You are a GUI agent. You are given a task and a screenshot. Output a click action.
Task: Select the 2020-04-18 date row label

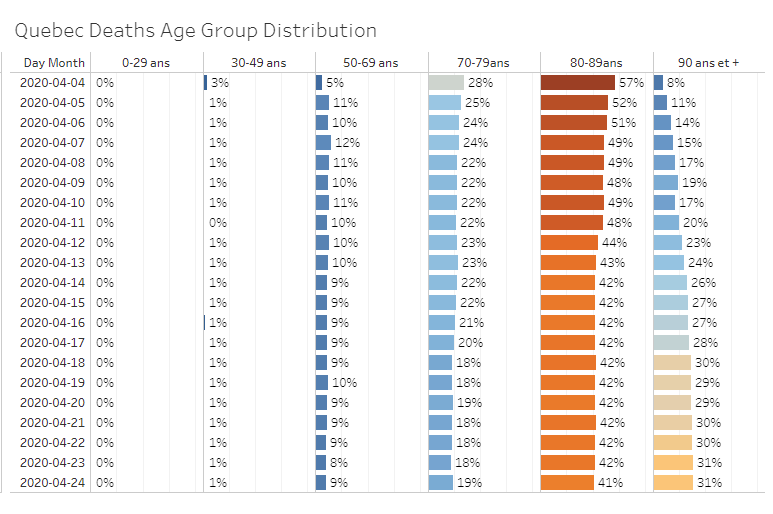pyautogui.click(x=54, y=363)
